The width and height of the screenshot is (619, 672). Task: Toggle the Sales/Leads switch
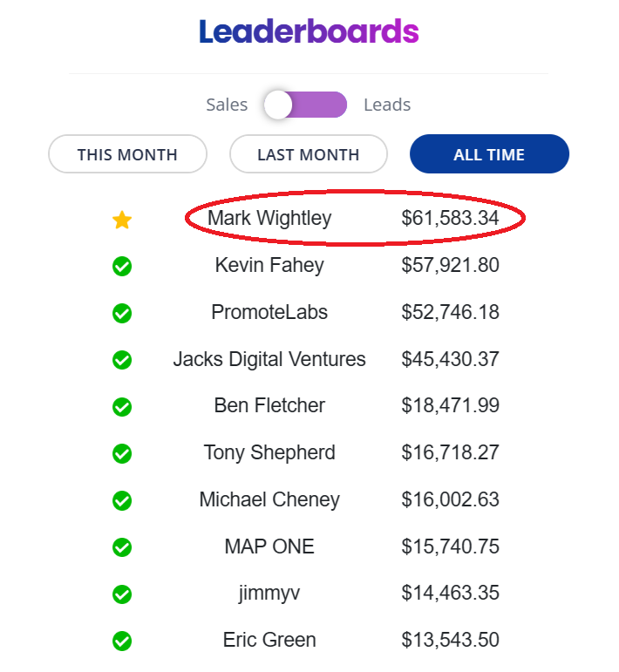pos(305,105)
